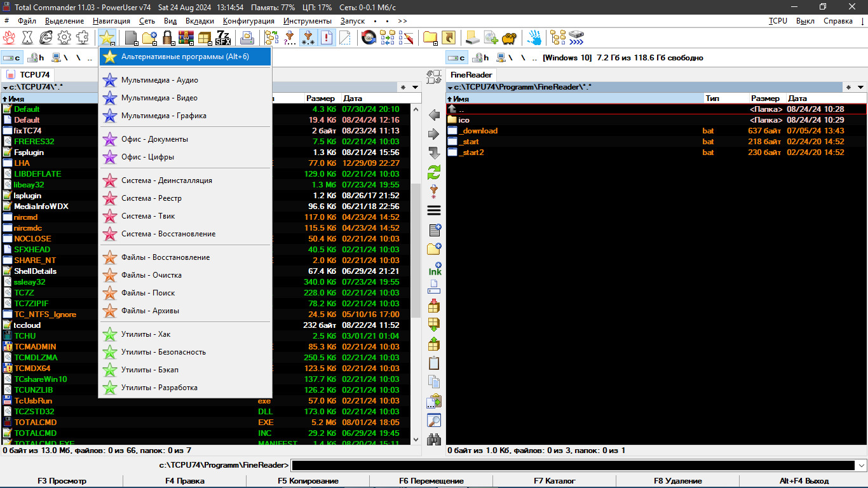Click the clipboard paste icon in middle bar

point(434,363)
